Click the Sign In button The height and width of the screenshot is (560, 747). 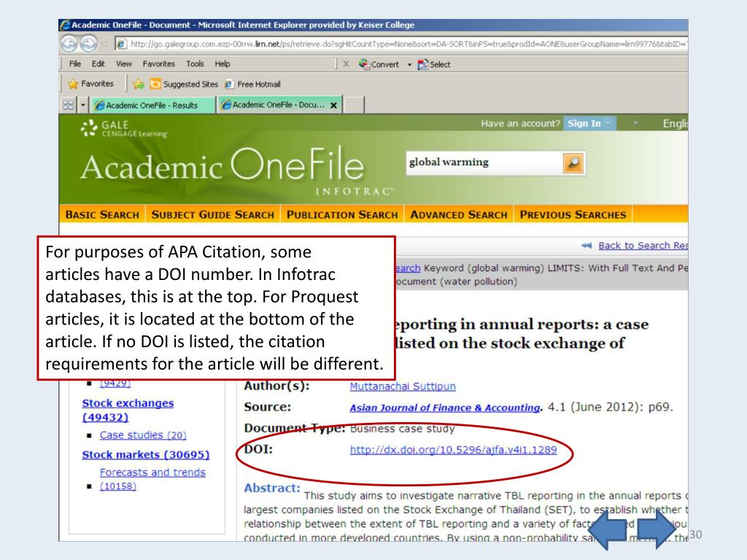589,123
